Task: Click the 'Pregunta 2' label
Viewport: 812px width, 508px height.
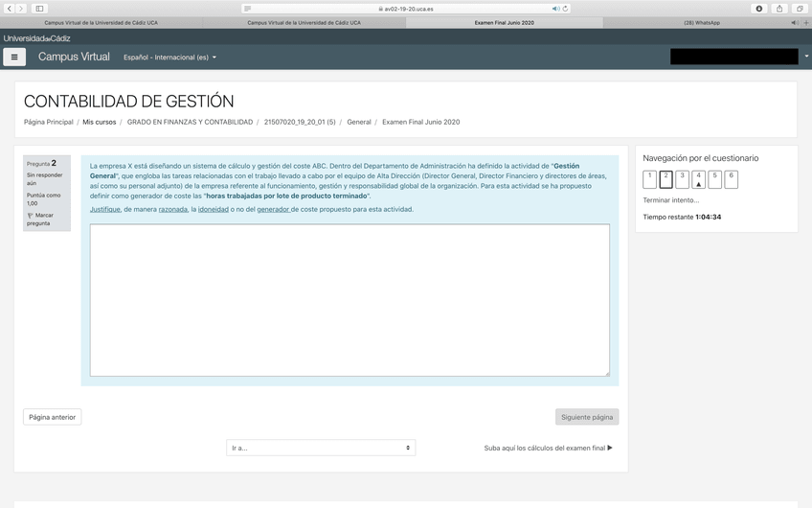Action: pyautogui.click(x=41, y=163)
